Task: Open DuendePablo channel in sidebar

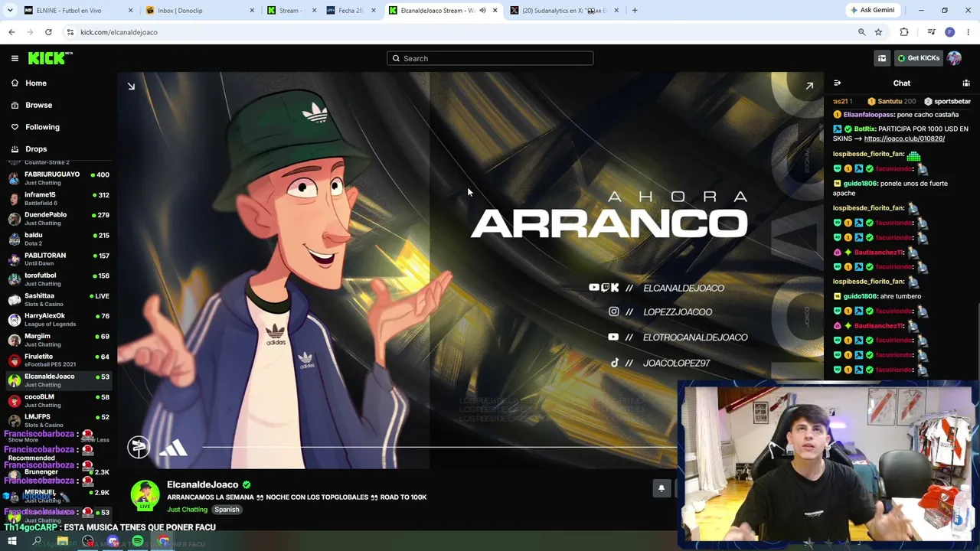Action: (58, 219)
